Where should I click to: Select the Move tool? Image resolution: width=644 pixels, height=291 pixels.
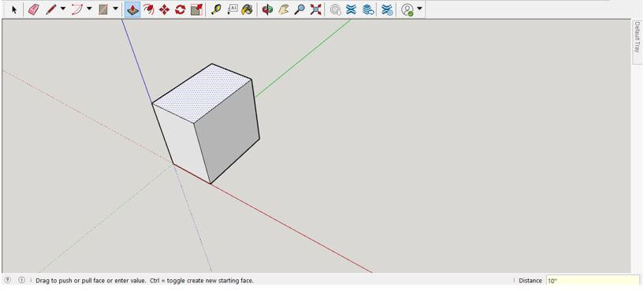tap(164, 10)
